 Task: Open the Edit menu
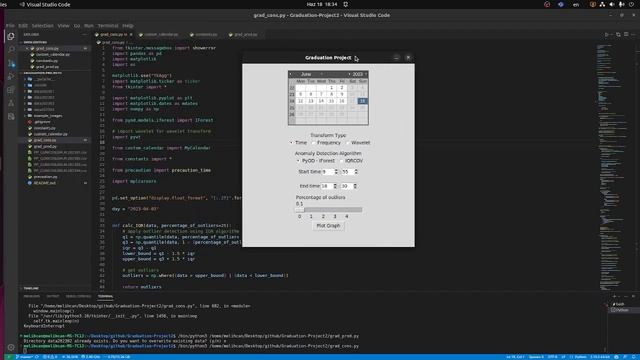pos(23,25)
